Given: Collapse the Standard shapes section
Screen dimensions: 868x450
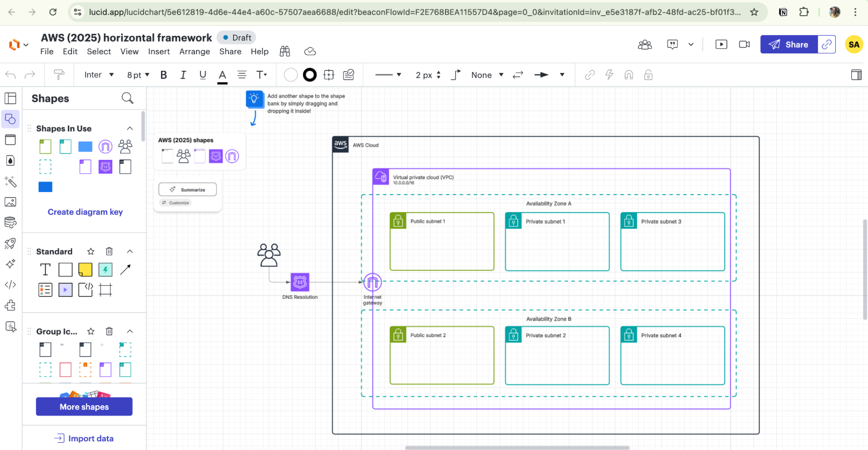Looking at the screenshot, I should tap(130, 251).
